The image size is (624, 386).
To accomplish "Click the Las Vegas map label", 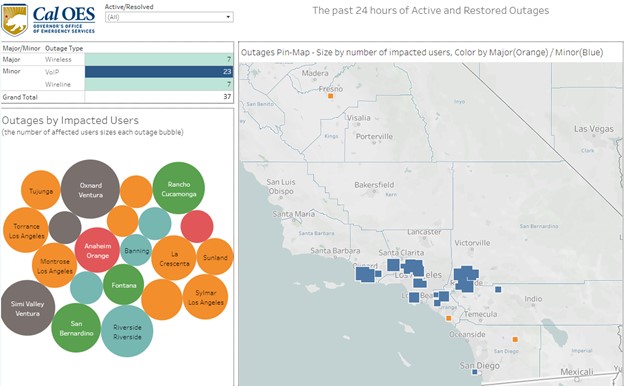I will [594, 129].
